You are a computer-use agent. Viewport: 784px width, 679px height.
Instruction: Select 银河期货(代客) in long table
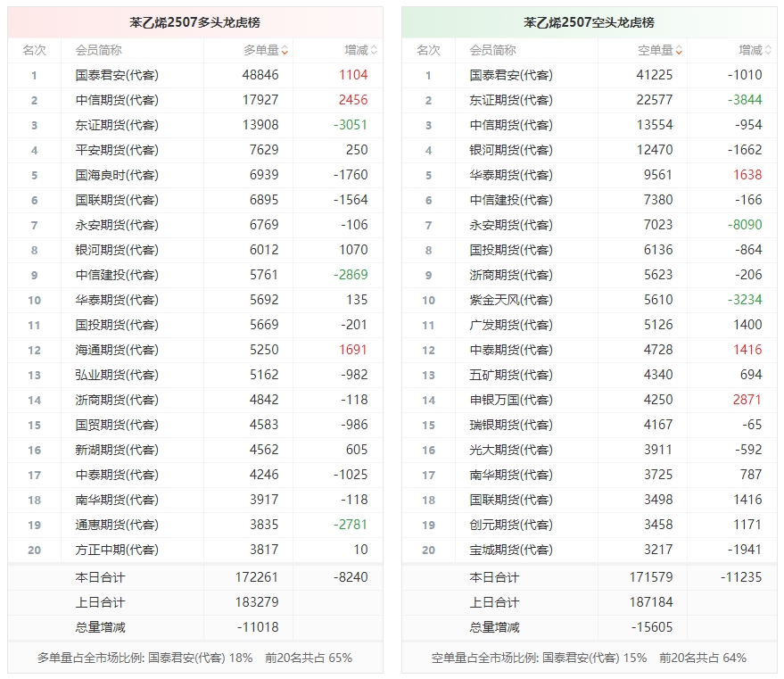click(x=117, y=250)
